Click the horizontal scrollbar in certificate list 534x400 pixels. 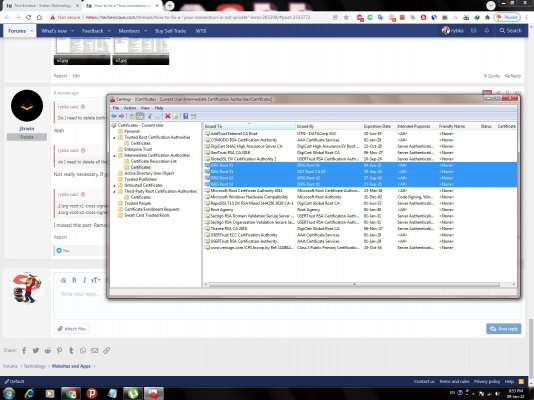(x=354, y=285)
